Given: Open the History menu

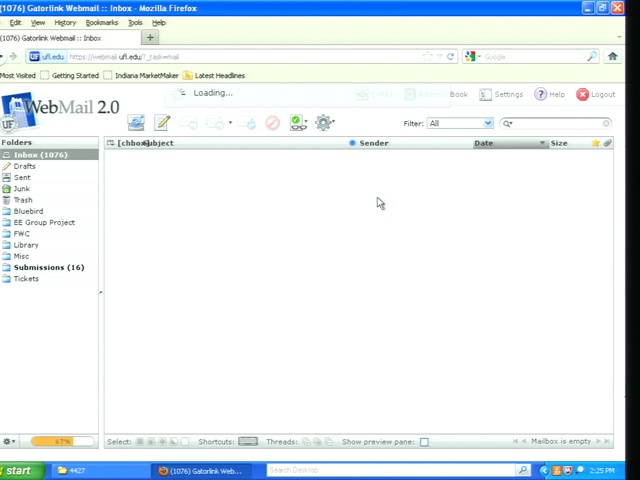Looking at the screenshot, I should (65, 23).
